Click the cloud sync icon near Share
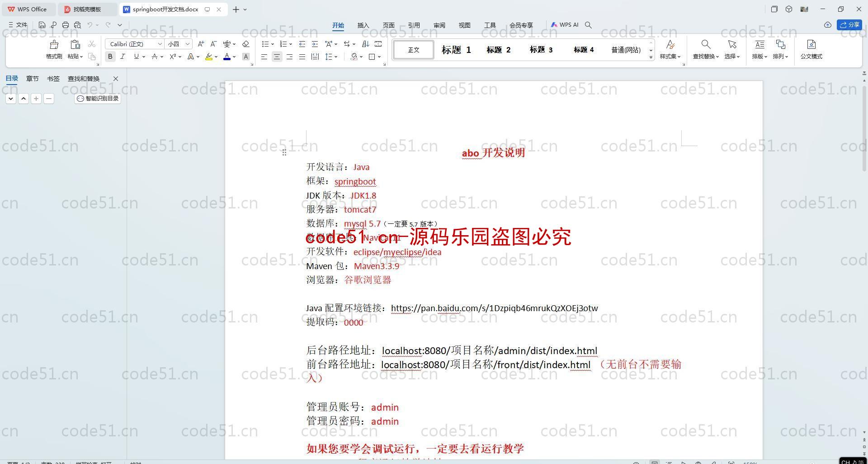This screenshot has height=464, width=868. pos(827,25)
